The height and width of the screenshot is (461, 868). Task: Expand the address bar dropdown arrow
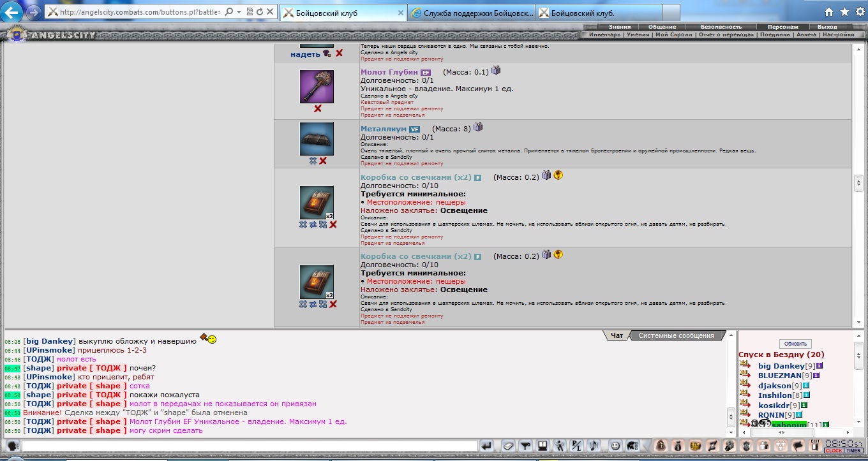pos(239,12)
